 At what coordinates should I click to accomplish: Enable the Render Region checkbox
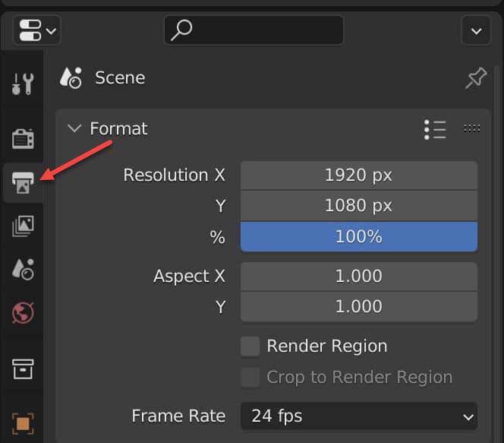(x=250, y=346)
